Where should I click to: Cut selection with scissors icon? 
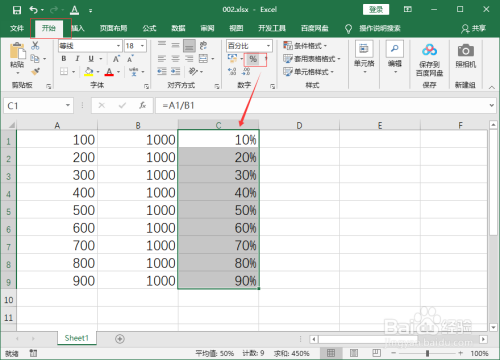coord(35,46)
